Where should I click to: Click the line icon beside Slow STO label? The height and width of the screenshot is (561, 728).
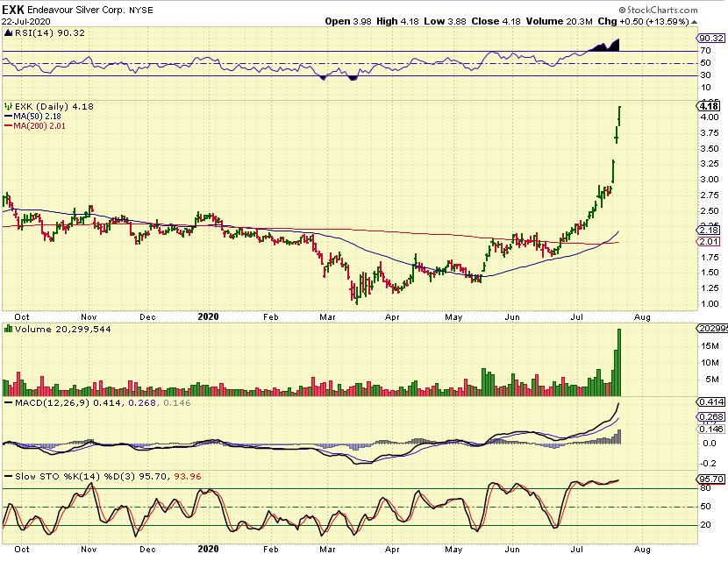pyautogui.click(x=9, y=477)
